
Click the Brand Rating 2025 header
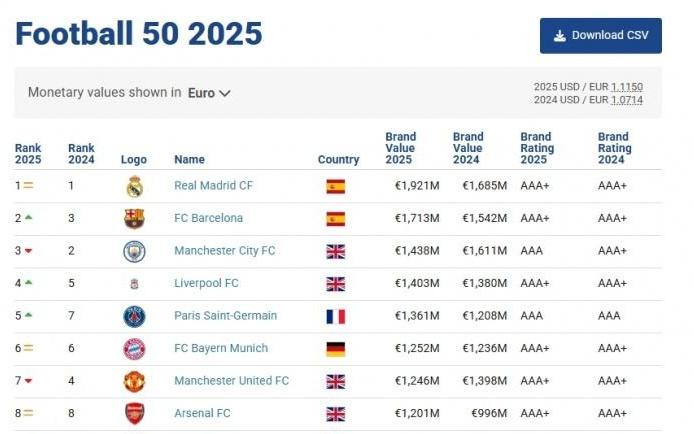tap(536, 148)
